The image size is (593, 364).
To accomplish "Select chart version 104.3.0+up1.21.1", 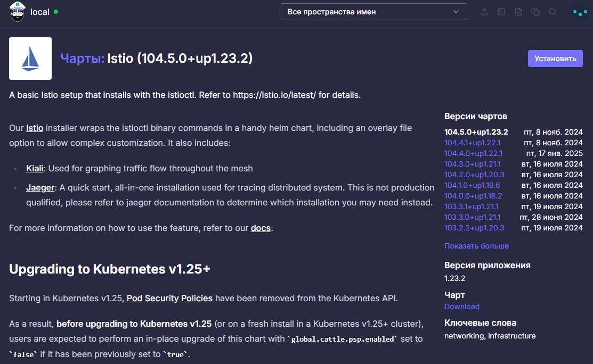I will (473, 164).
